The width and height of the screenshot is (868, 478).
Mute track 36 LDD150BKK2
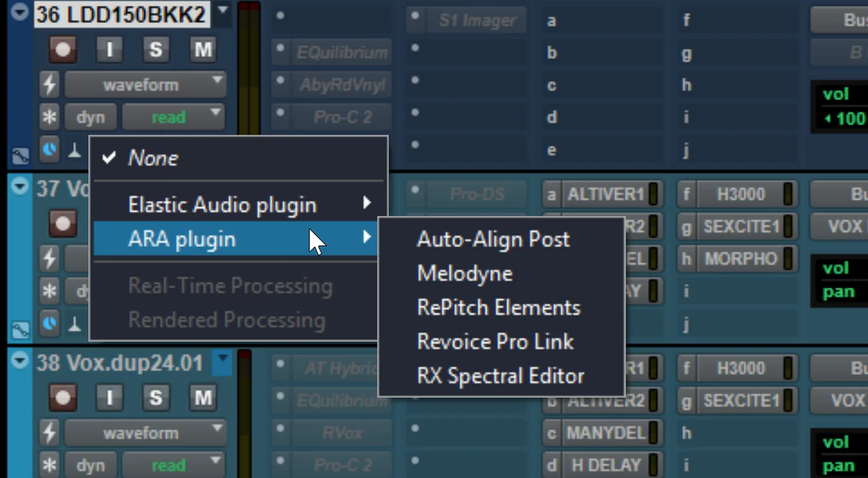[x=203, y=50]
